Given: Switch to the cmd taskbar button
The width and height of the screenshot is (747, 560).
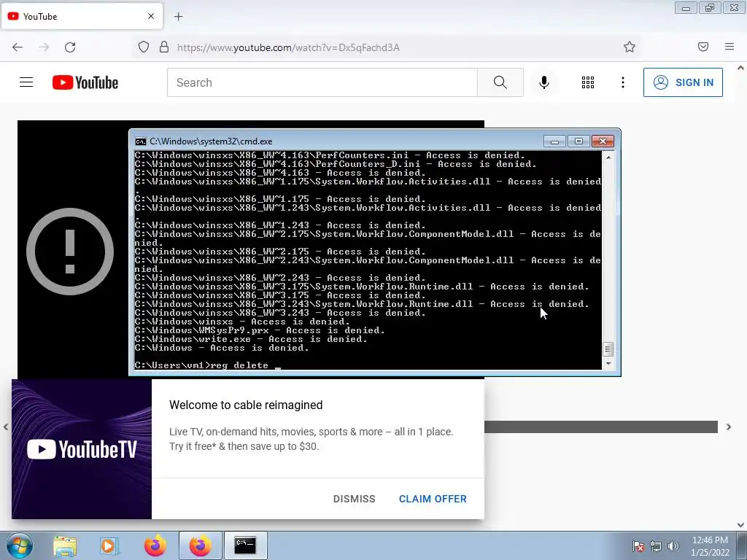Looking at the screenshot, I should click(x=245, y=545).
